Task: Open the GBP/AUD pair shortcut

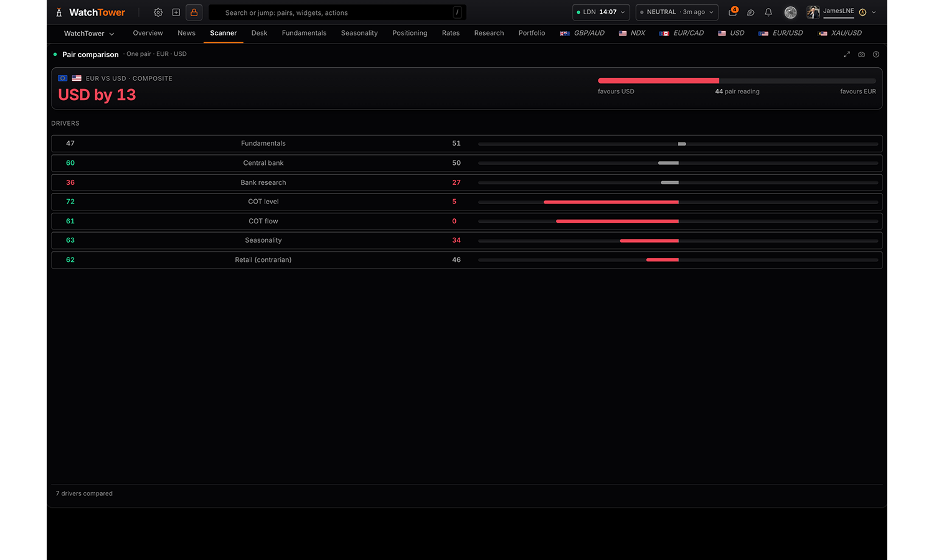Action: pos(582,33)
